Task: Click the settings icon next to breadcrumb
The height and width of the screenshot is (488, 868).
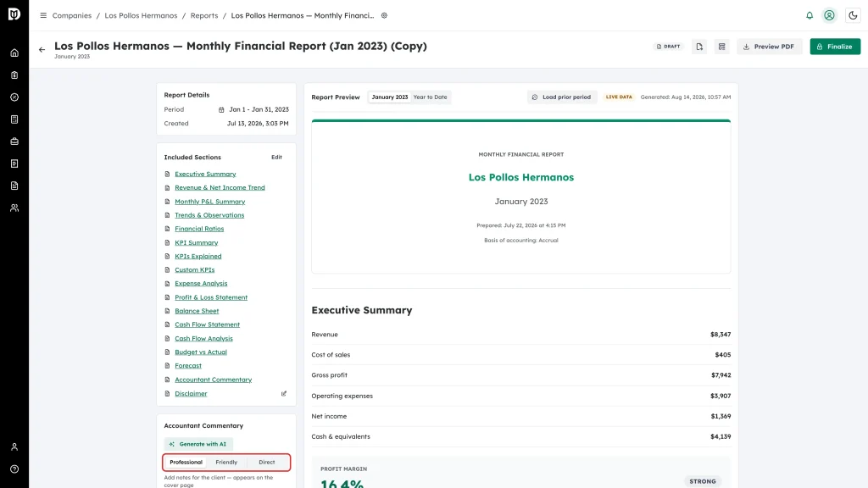Action: pos(384,15)
